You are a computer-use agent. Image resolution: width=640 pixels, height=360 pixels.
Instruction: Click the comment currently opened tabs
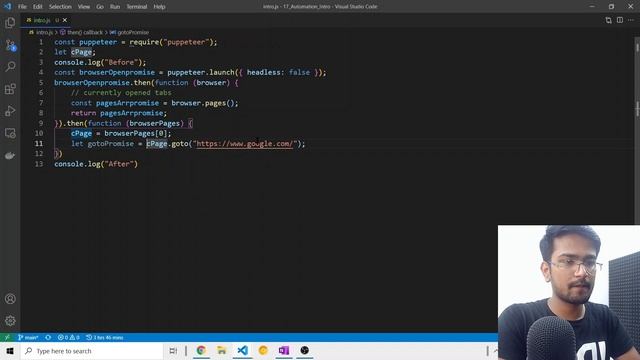coord(121,93)
